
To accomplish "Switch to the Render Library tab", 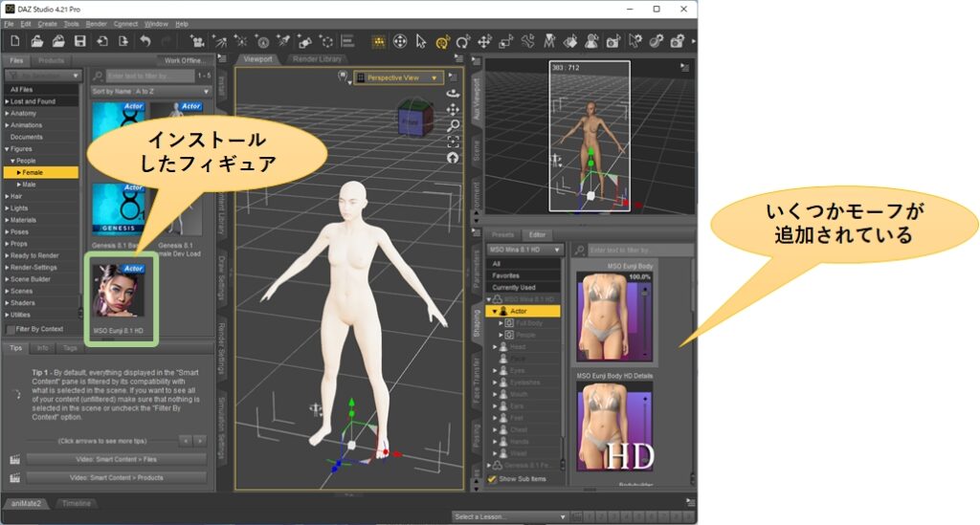I will [x=317, y=59].
